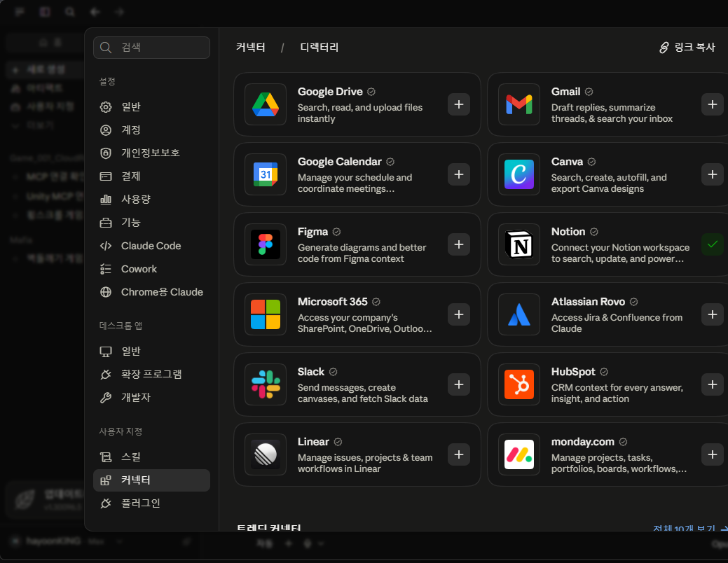Open the 개인정보보호 settings
Image resolution: width=728 pixels, height=563 pixels.
(x=151, y=153)
